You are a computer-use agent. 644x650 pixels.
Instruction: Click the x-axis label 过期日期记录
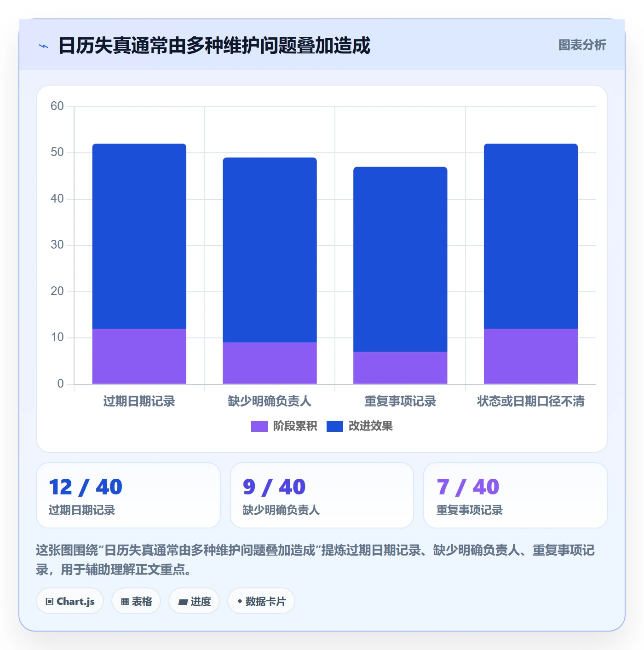coord(139,401)
